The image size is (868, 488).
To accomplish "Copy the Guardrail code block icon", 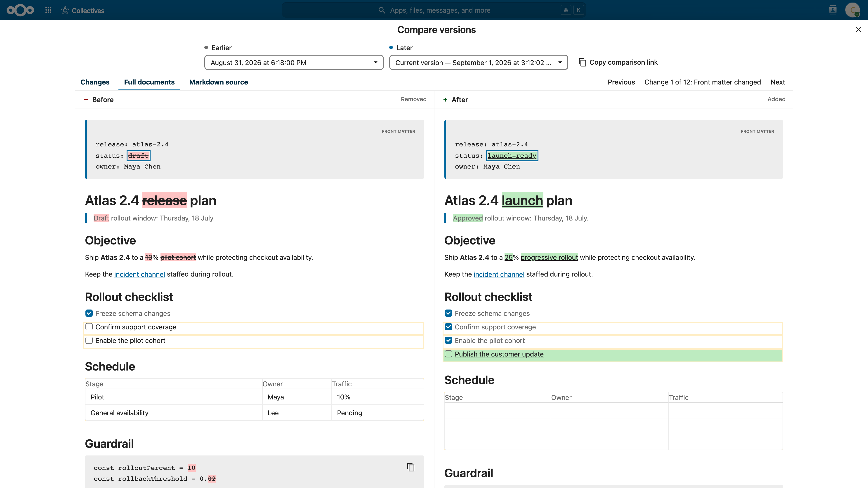I will (410, 467).
